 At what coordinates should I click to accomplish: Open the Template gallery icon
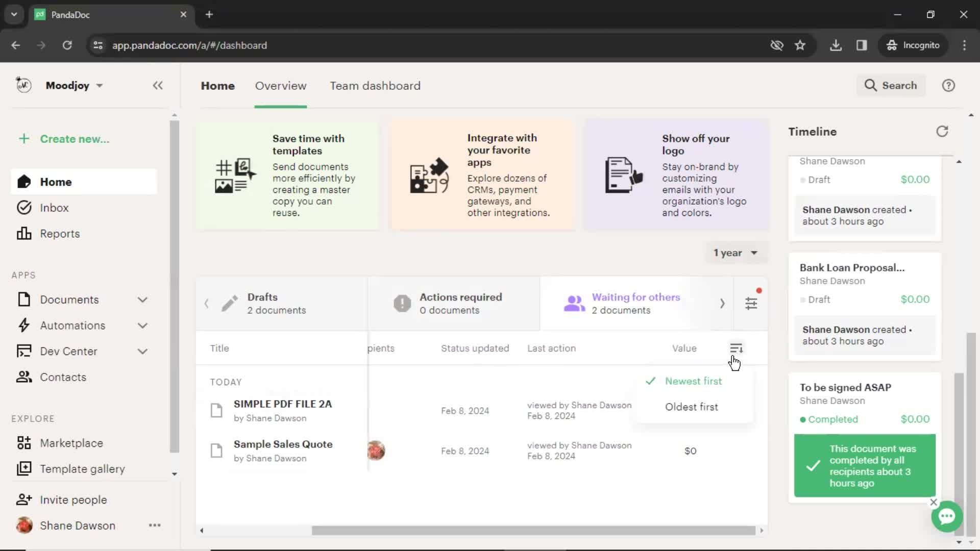(x=24, y=468)
